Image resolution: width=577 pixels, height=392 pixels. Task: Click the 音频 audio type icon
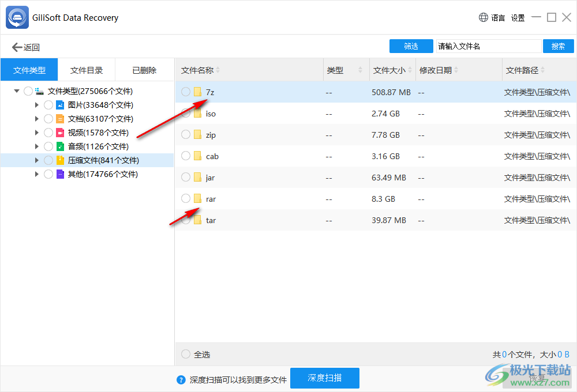(x=61, y=146)
